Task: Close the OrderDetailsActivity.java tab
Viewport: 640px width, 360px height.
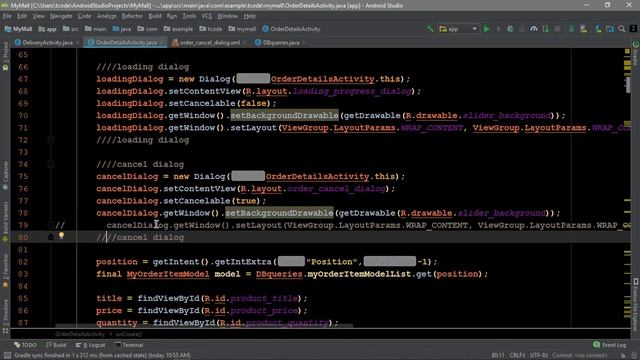Action: [162, 42]
